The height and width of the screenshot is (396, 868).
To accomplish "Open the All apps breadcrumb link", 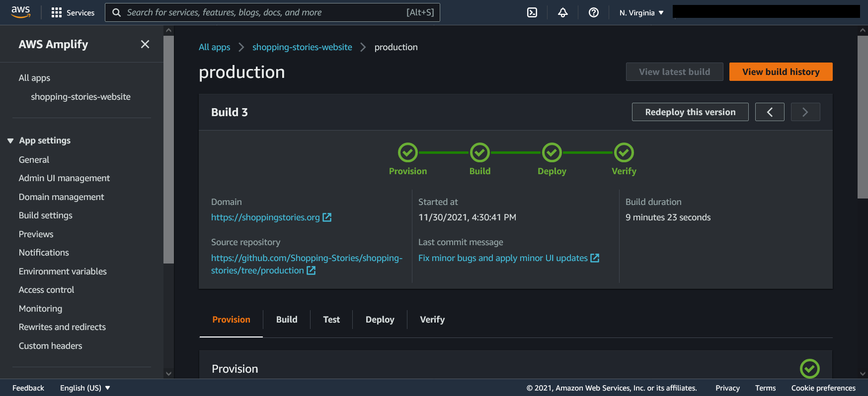I will (x=215, y=47).
